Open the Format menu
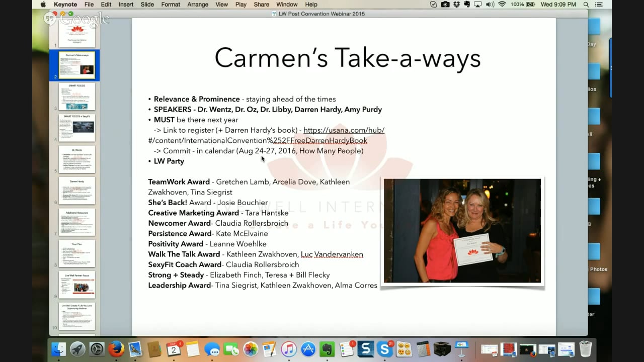 point(171,5)
